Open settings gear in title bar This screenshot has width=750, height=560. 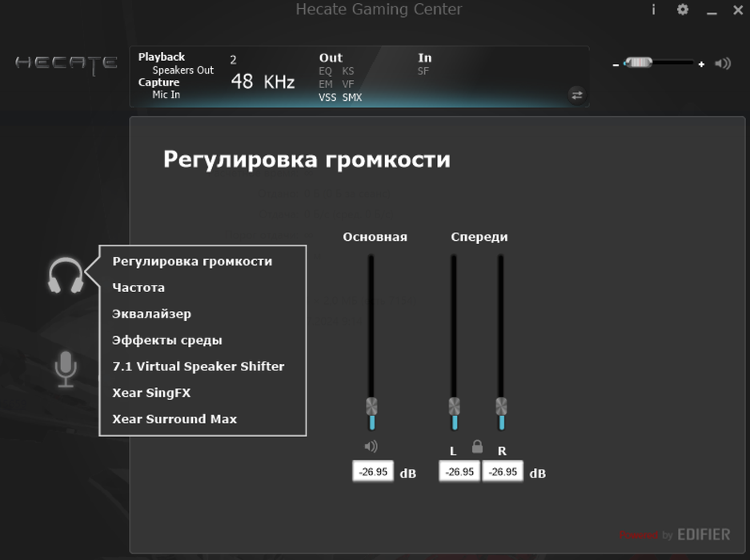coord(683,10)
